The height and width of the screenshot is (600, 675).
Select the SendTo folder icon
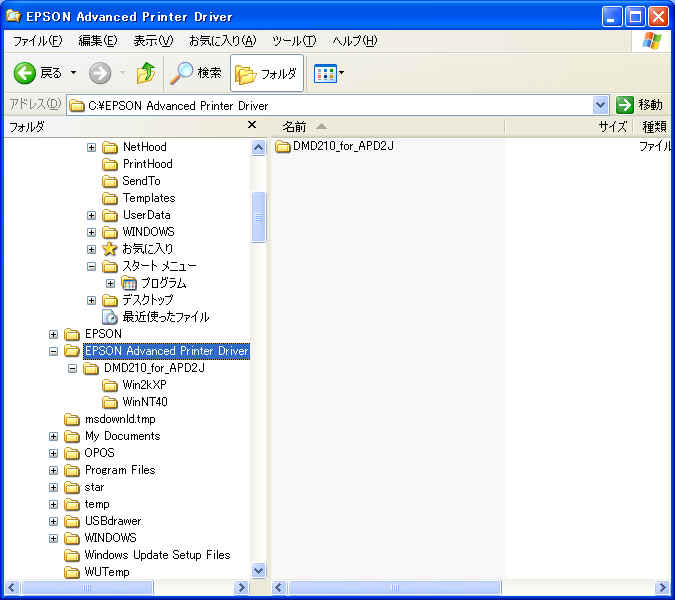click(110, 181)
